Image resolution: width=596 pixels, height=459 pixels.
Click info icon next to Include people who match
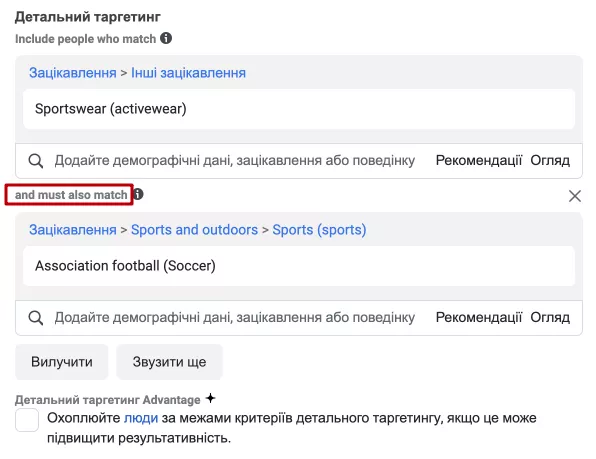tap(166, 38)
